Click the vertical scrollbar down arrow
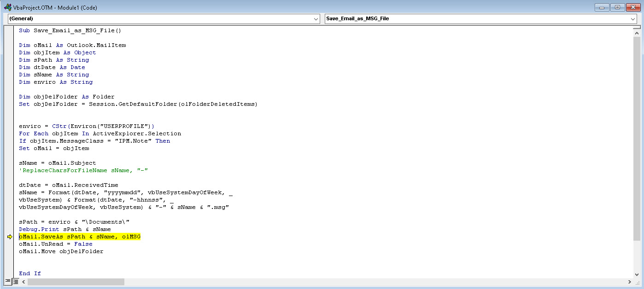 click(x=637, y=274)
